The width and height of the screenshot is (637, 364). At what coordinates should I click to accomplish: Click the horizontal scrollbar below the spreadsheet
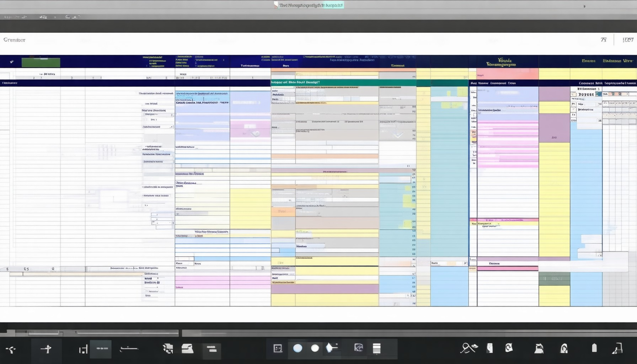[x=318, y=333]
